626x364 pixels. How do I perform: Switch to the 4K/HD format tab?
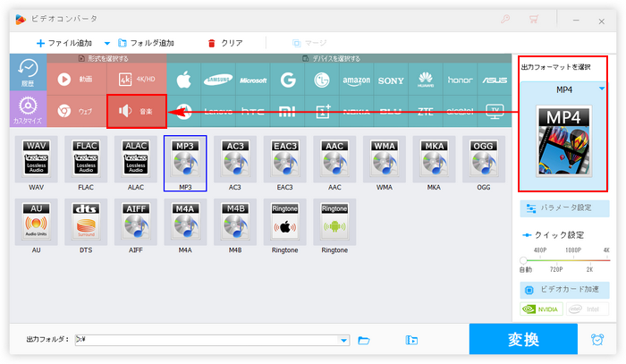136,79
